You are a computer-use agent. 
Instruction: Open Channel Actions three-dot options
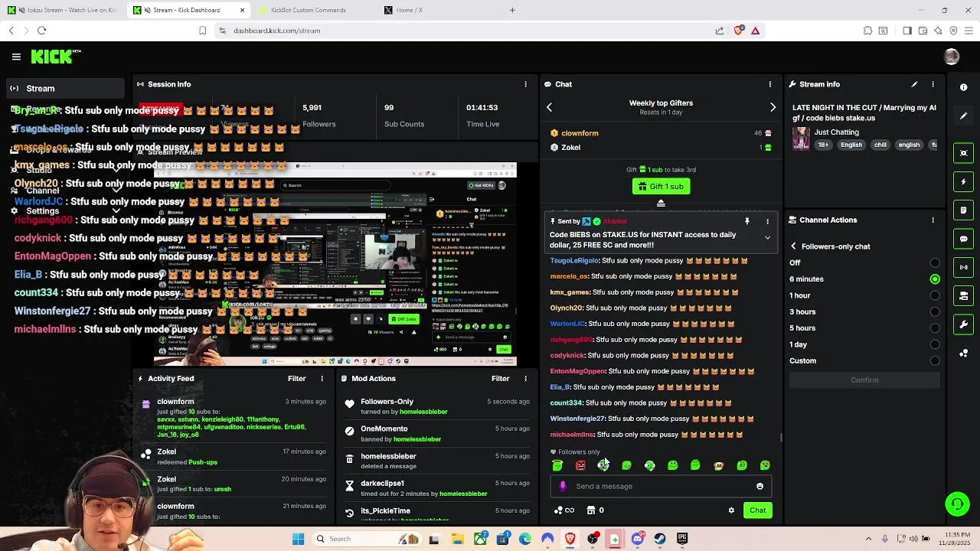(933, 220)
